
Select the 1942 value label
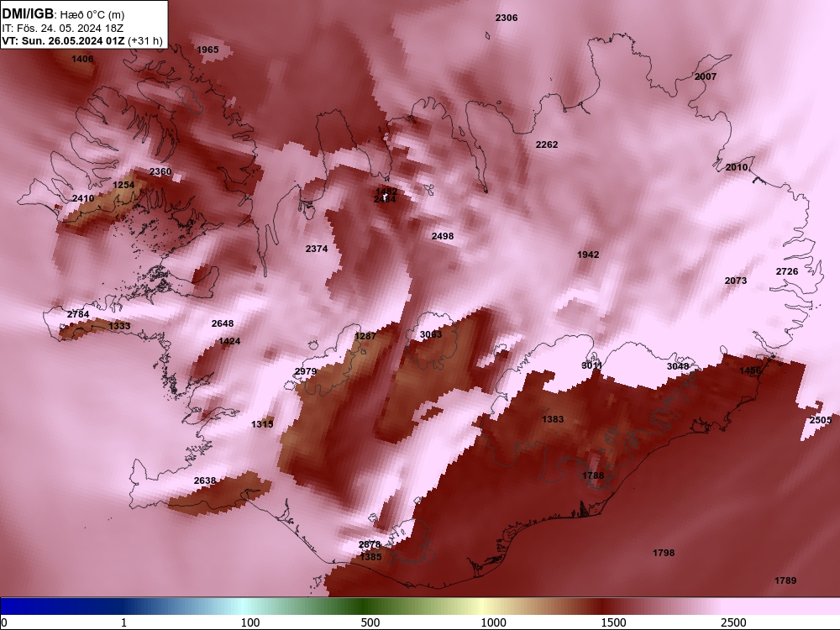(x=588, y=255)
